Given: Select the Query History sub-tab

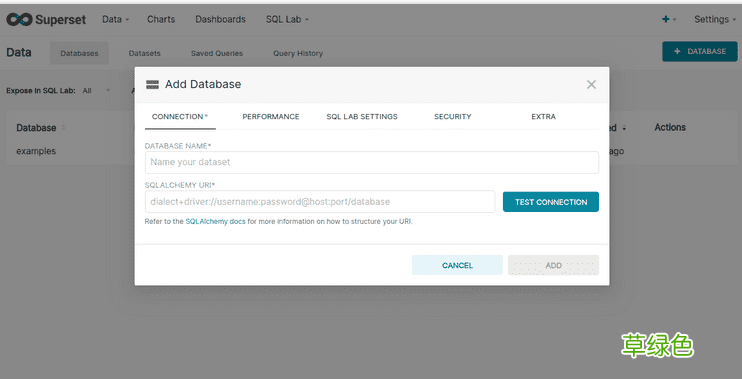Looking at the screenshot, I should pyautogui.click(x=298, y=53).
